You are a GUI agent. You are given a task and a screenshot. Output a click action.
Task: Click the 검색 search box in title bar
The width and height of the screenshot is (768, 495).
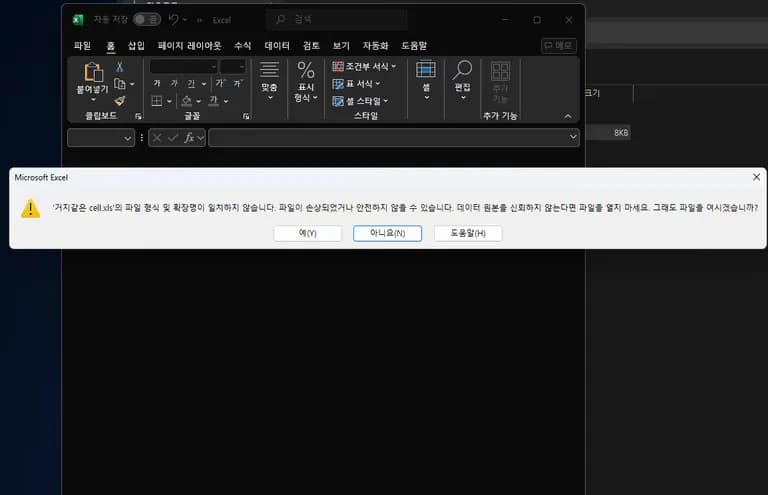[336, 20]
